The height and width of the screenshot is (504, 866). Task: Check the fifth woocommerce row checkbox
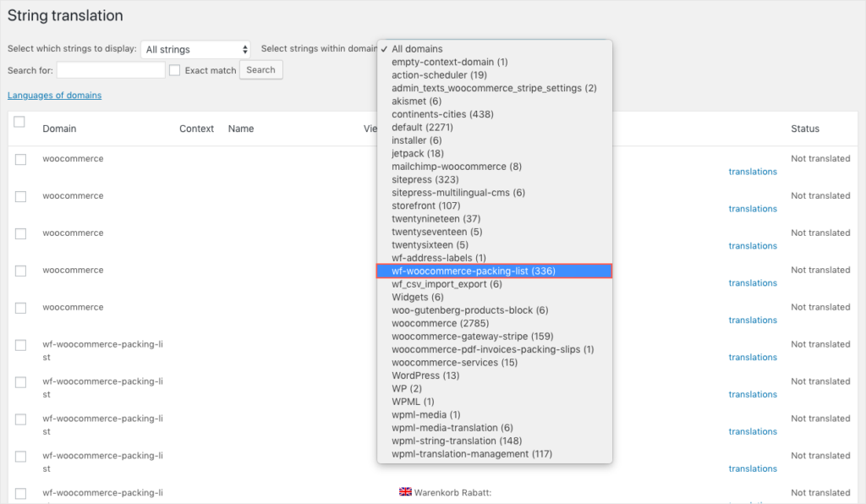coord(20,308)
